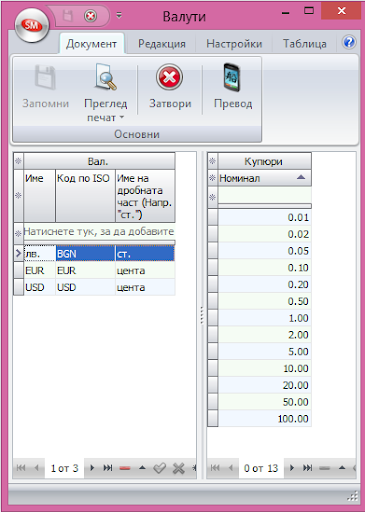Click the Име на дробната част header

pos(145,195)
